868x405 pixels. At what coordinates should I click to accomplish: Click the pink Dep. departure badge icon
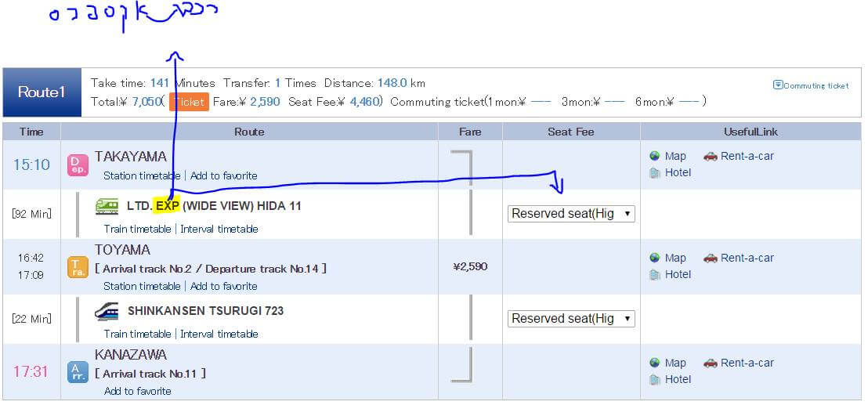coord(78,165)
